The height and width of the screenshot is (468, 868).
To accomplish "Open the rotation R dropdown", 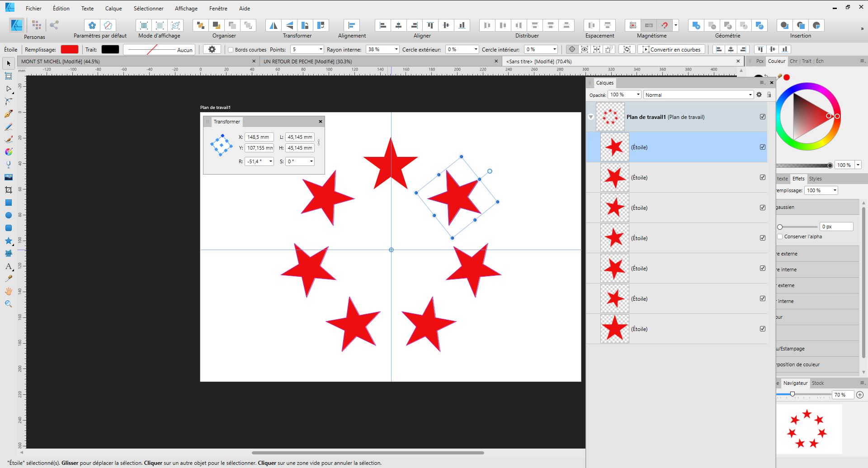I will (x=271, y=161).
